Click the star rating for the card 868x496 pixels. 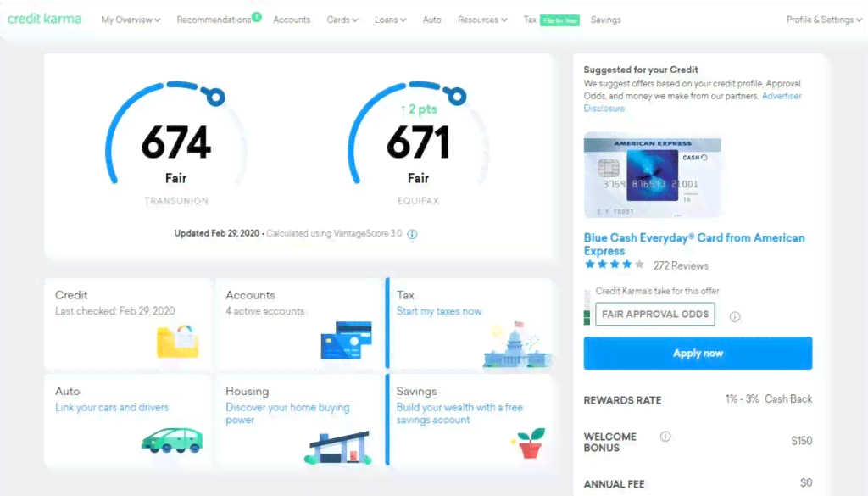[615, 265]
